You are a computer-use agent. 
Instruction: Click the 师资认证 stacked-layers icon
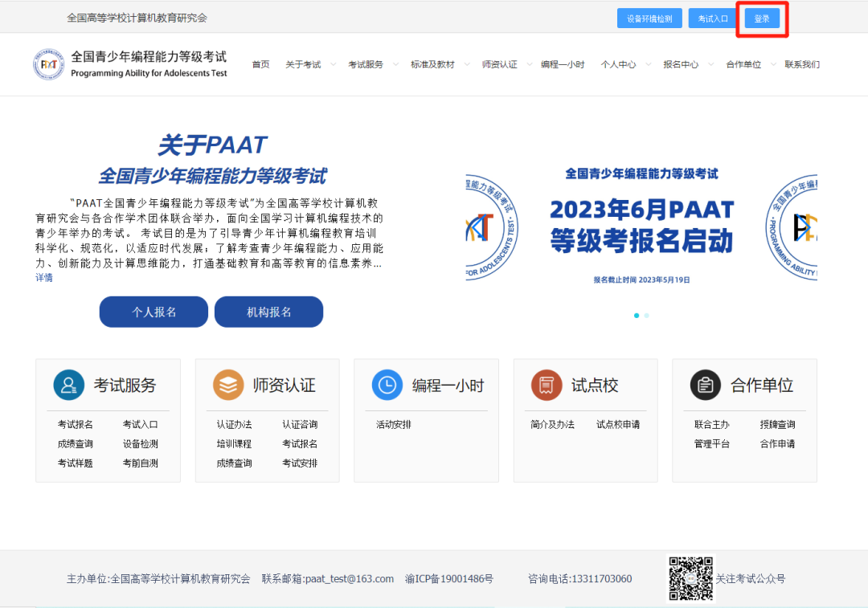227,385
